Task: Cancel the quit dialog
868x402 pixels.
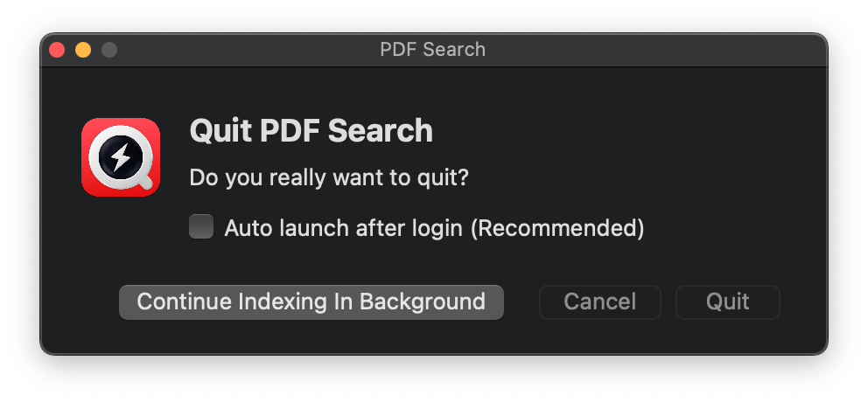Action: point(600,301)
